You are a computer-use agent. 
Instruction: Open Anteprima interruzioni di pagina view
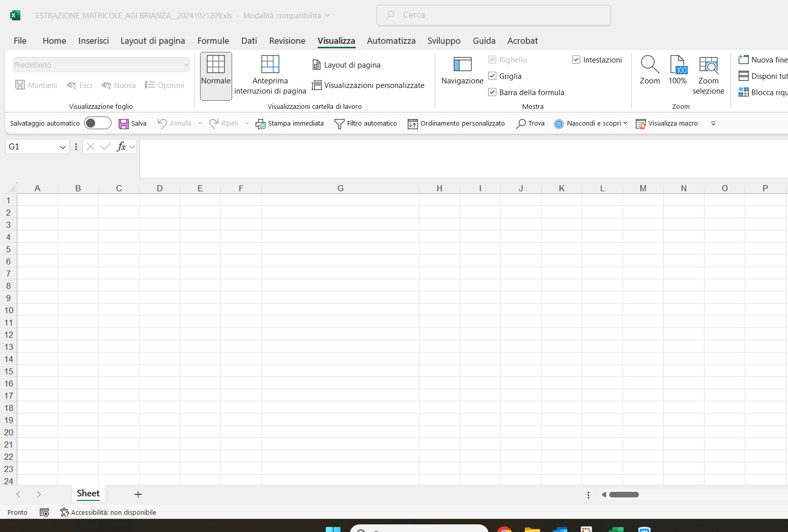tap(270, 65)
